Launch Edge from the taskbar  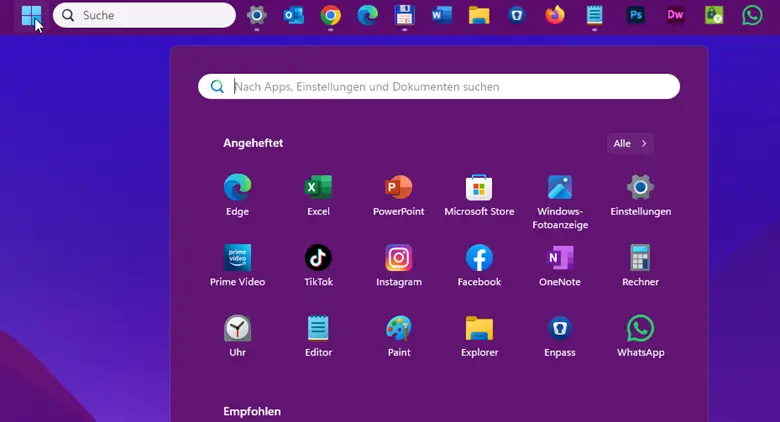[368, 15]
